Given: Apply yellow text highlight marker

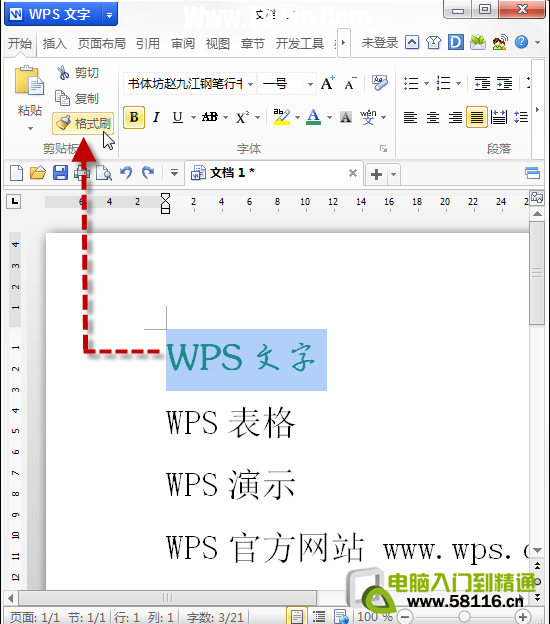Looking at the screenshot, I should [x=282, y=117].
